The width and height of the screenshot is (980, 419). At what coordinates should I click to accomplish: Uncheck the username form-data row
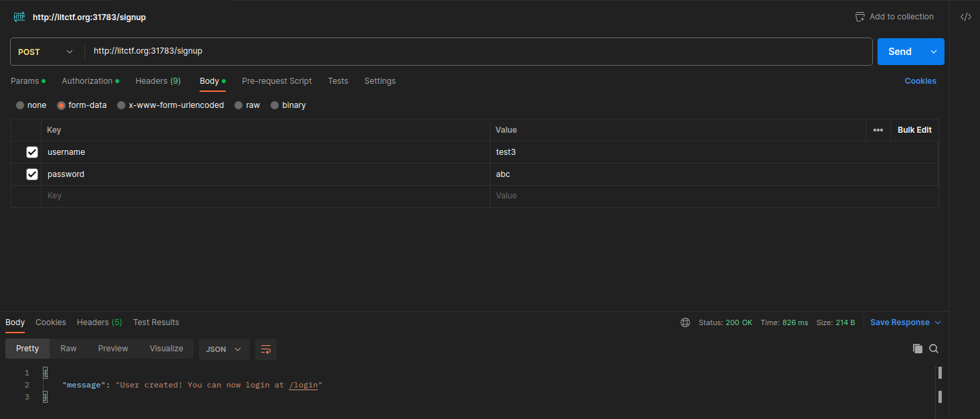click(31, 152)
